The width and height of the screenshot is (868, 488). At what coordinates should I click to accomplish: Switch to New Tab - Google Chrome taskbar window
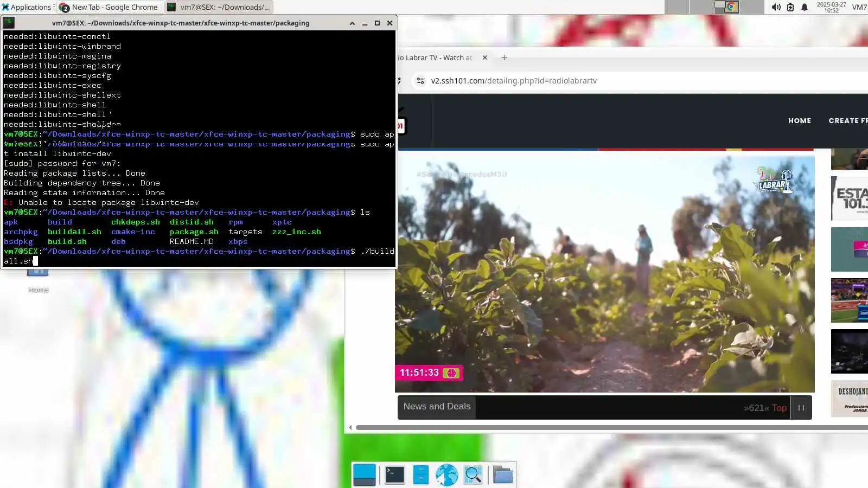[108, 7]
